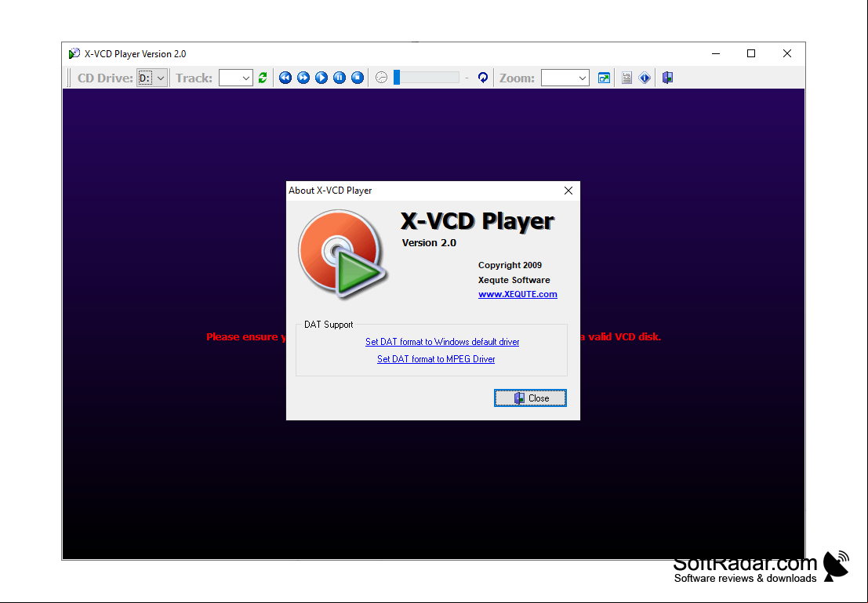
Task: Click Set DAT format to MPEG Driver
Action: (436, 359)
